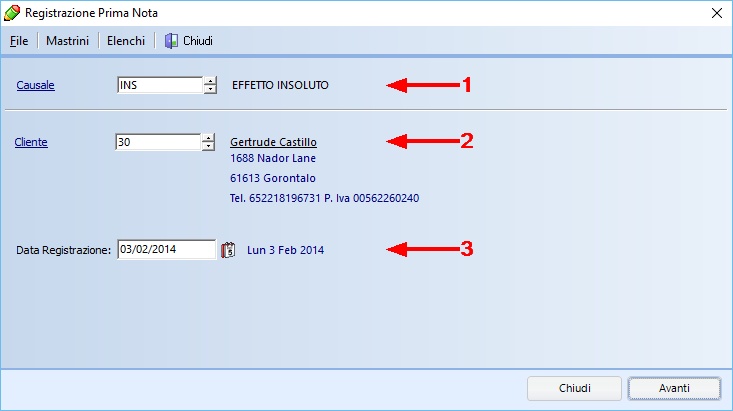
Task: Open the File menu
Action: pos(19,41)
